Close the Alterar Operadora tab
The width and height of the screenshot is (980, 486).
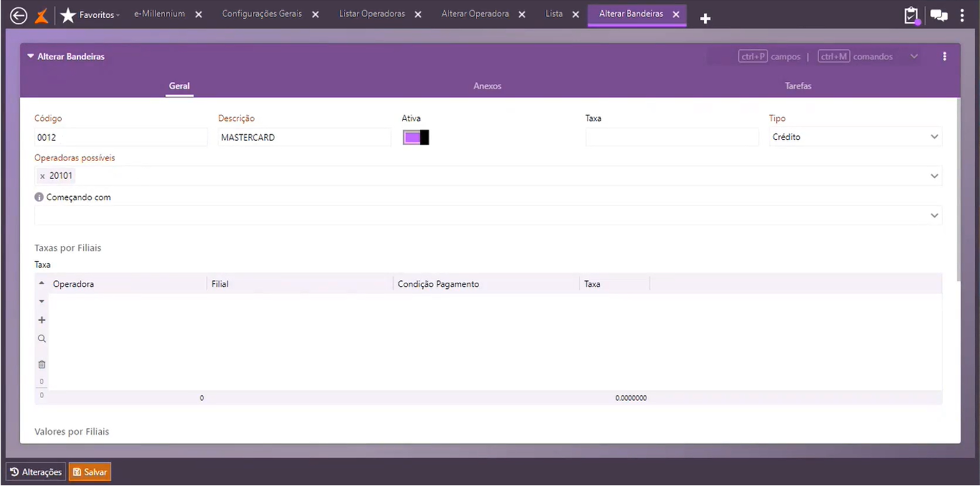(522, 14)
